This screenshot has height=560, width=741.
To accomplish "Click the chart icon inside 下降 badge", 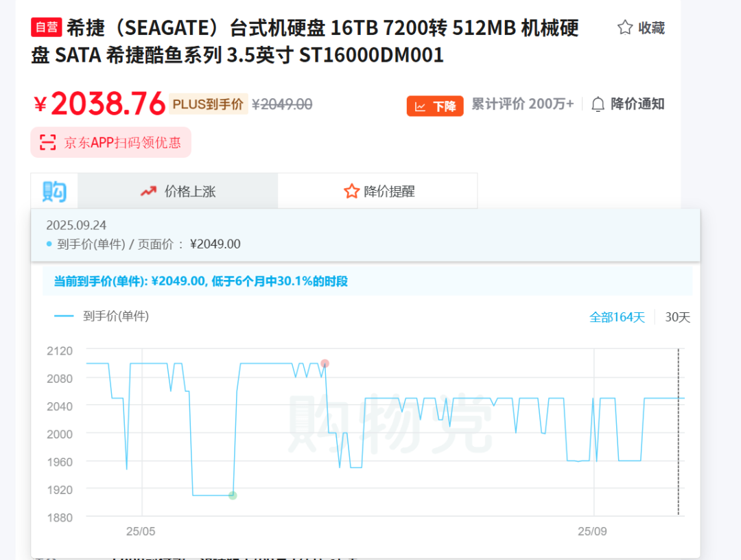I will point(420,106).
